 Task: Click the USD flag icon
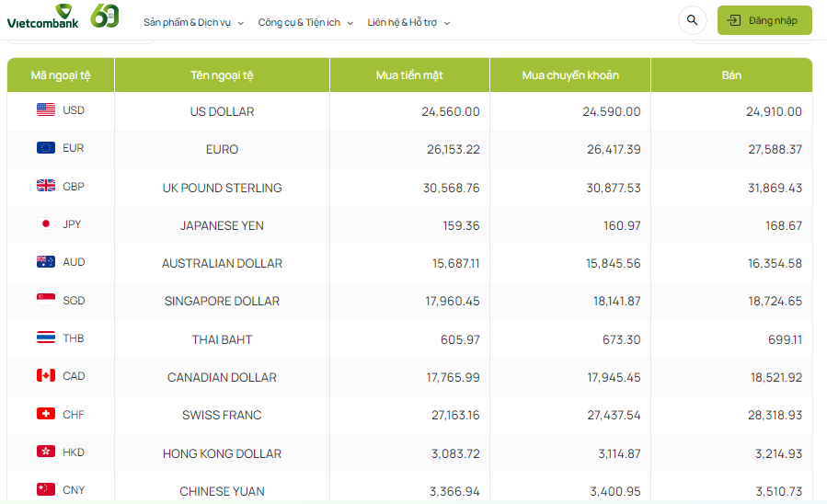46,110
